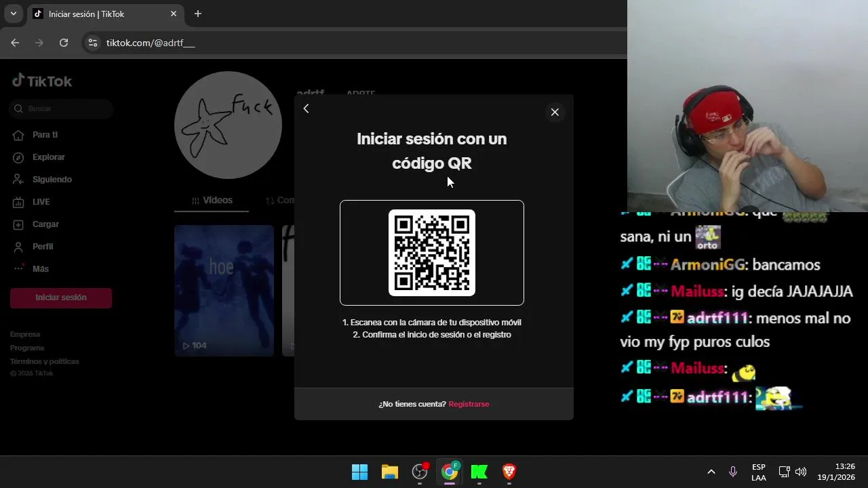Screen dimensions: 868x488
Task: Click the microphone tray icon
Action: pos(733,472)
